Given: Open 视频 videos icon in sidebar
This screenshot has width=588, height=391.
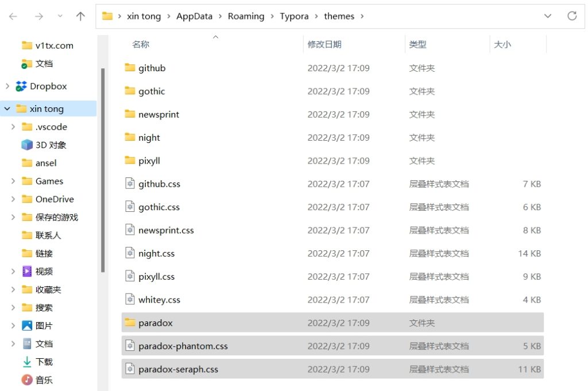Looking at the screenshot, I should pyautogui.click(x=27, y=271).
